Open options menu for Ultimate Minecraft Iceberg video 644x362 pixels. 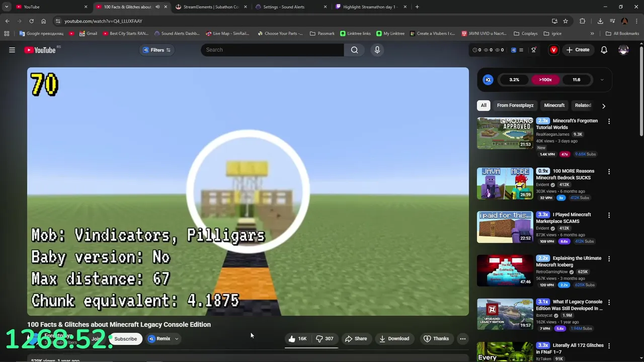pos(609,258)
